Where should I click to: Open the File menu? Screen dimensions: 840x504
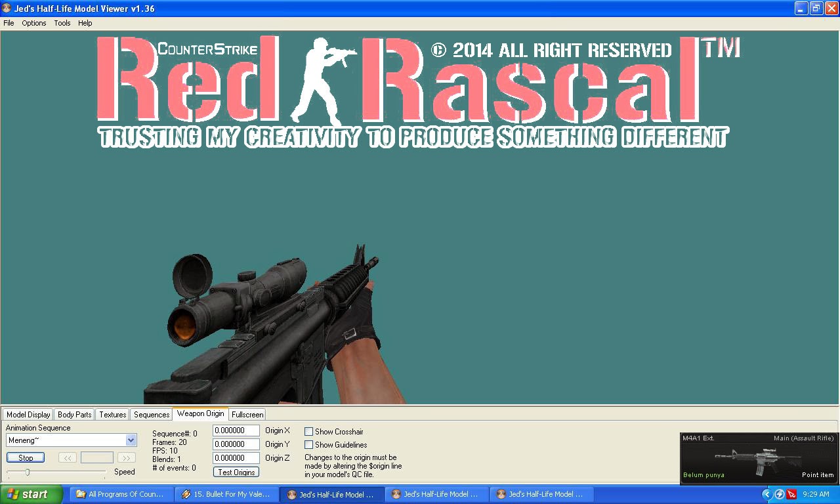tap(9, 23)
